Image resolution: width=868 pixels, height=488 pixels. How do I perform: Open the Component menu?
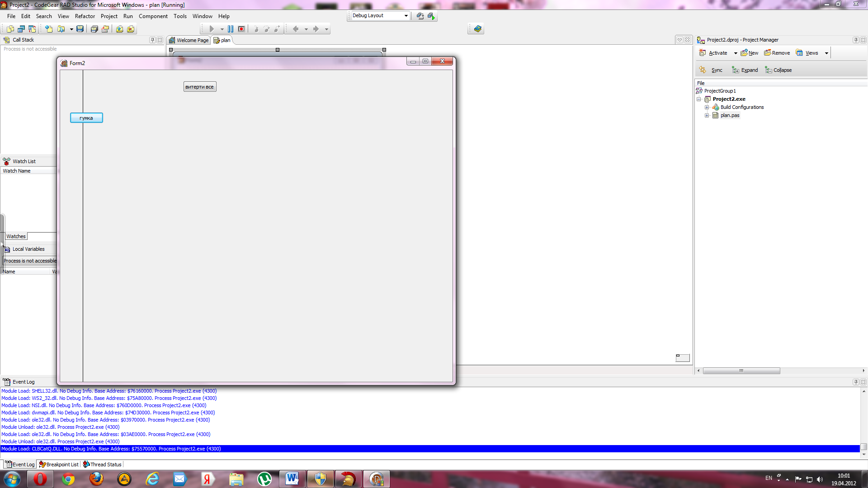point(153,16)
